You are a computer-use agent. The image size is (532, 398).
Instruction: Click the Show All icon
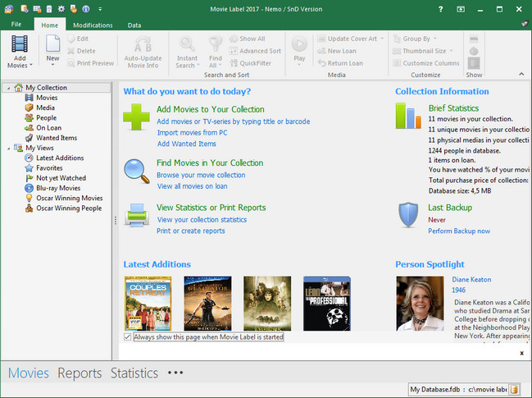pos(234,39)
